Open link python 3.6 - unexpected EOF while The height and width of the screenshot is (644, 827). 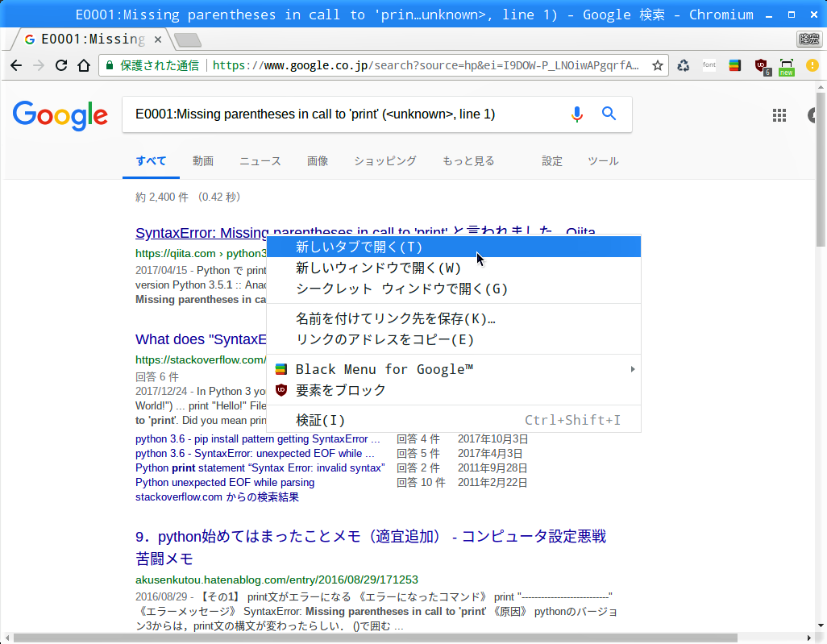pyautogui.click(x=255, y=454)
